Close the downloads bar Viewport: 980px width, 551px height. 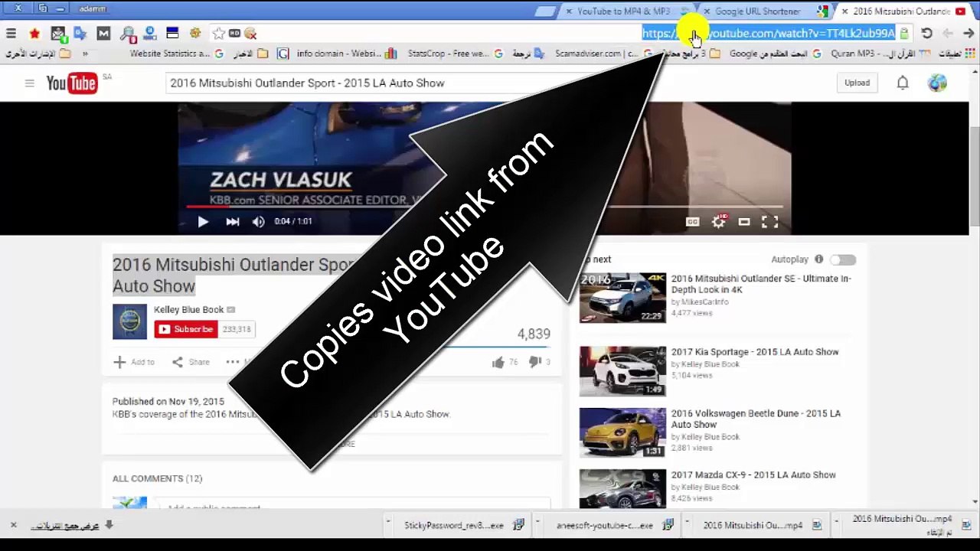pyautogui.click(x=13, y=525)
